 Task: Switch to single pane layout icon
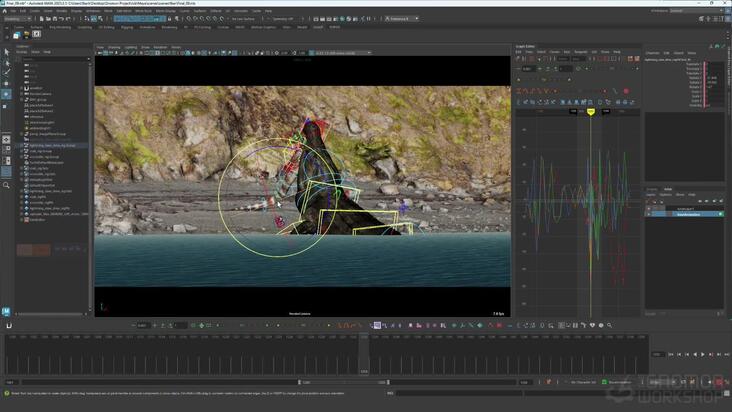point(7,140)
